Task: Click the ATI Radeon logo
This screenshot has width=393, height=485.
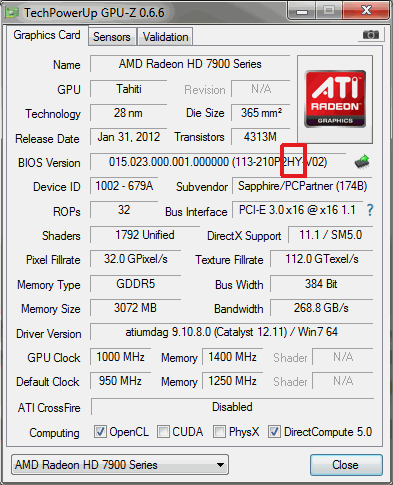Action: (335, 99)
